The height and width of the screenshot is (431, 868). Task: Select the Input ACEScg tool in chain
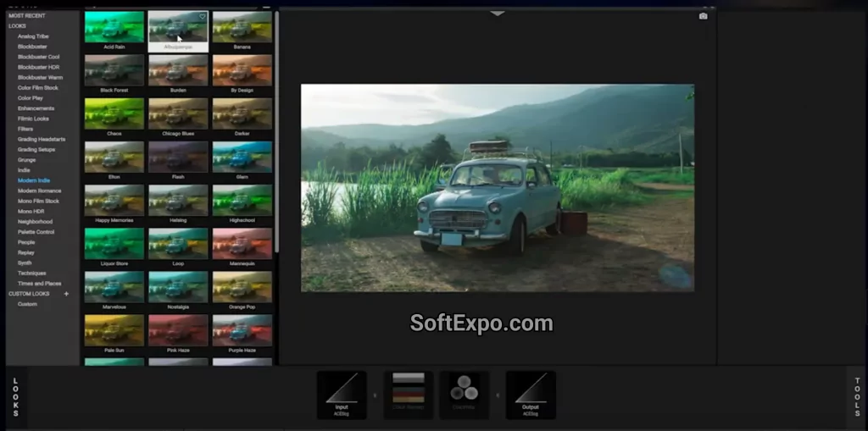tap(342, 394)
